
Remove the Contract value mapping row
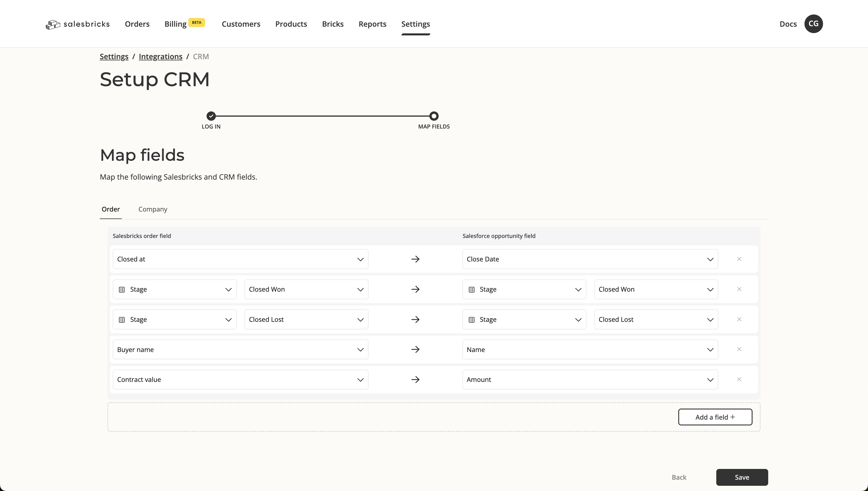pos(739,379)
